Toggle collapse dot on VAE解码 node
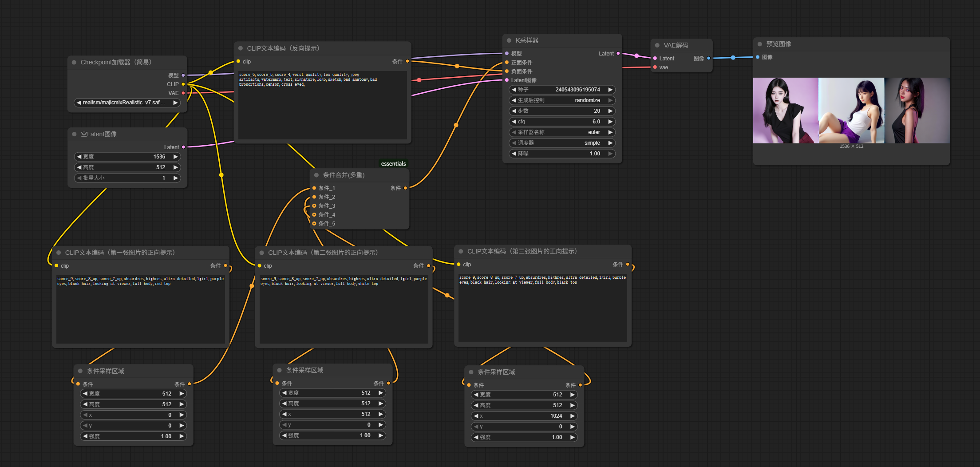Screen dimensions: 980x467 tap(657, 45)
